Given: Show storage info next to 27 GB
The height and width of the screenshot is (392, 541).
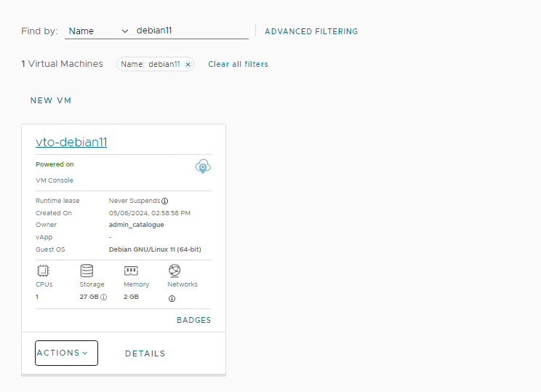Looking at the screenshot, I should point(104,297).
